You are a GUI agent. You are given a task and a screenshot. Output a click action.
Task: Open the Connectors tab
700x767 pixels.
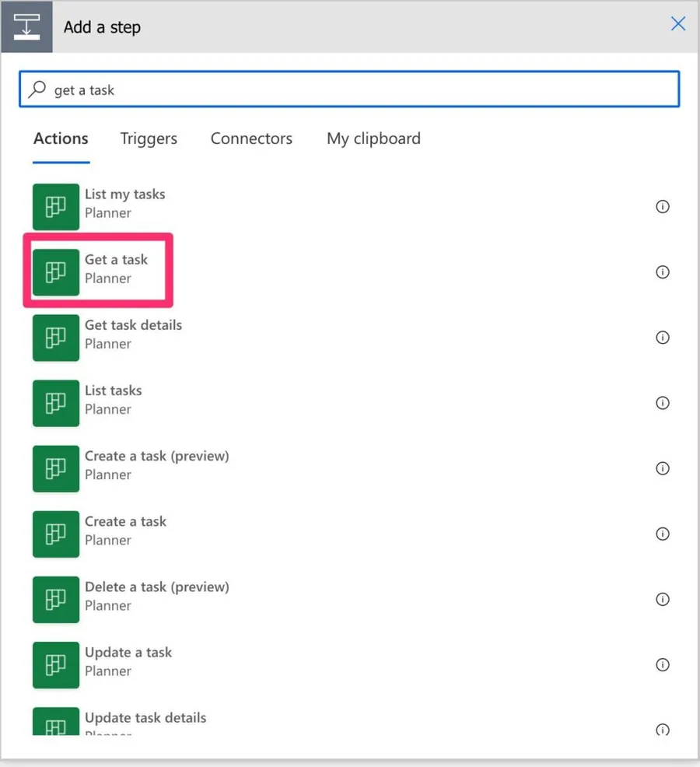tap(251, 139)
